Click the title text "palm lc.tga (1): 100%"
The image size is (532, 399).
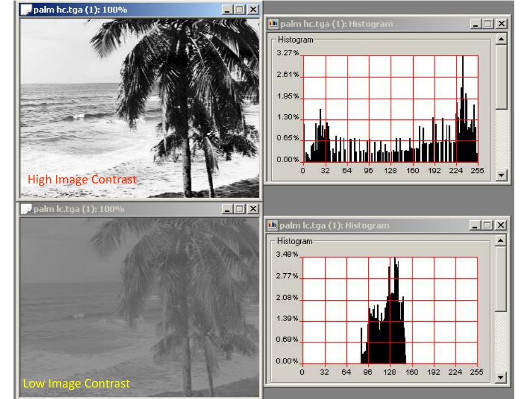(x=79, y=209)
